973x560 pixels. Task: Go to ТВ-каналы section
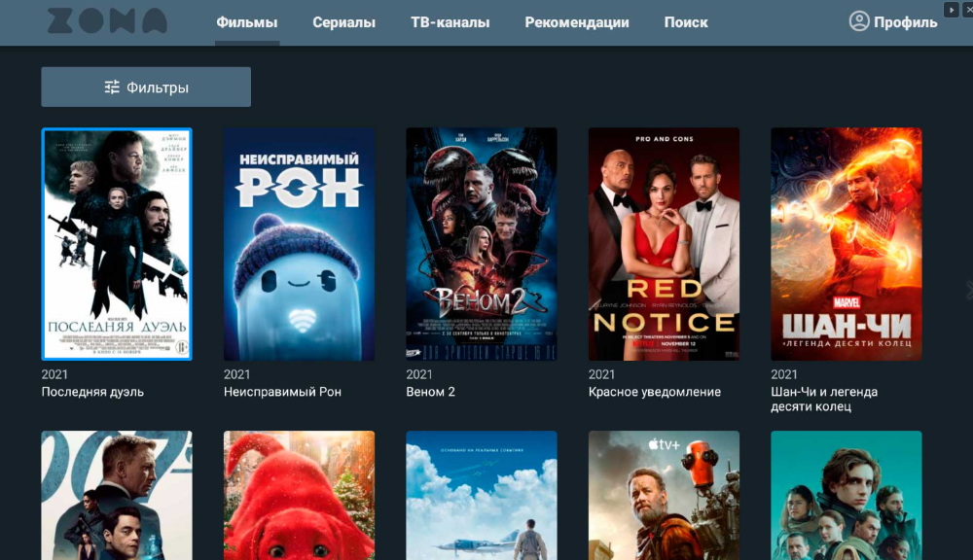pos(450,22)
